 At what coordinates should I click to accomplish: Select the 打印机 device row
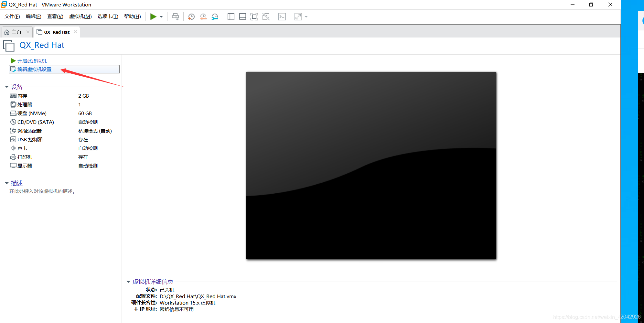64,157
